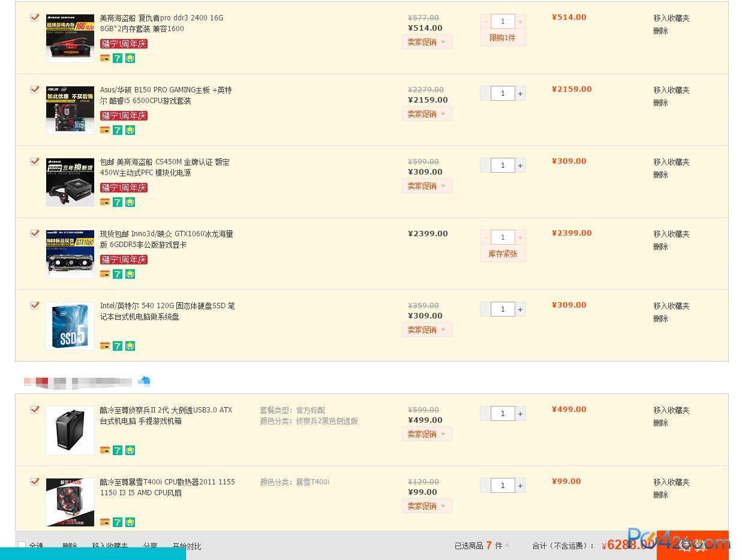The image size is (742, 560).
Task: Click the green 7-day return icon under CS450M
Action: (x=118, y=202)
